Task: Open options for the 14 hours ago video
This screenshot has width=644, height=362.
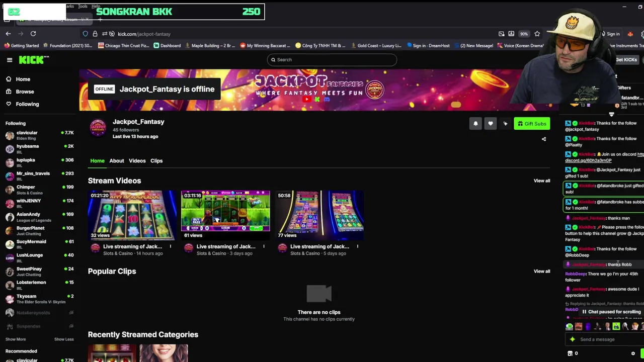Action: click(170, 246)
